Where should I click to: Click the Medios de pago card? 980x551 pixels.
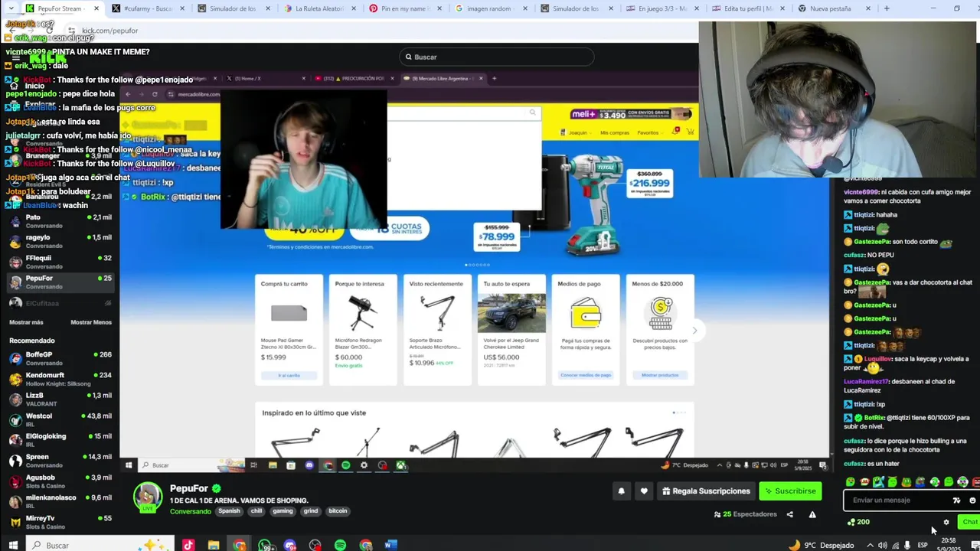point(586,330)
